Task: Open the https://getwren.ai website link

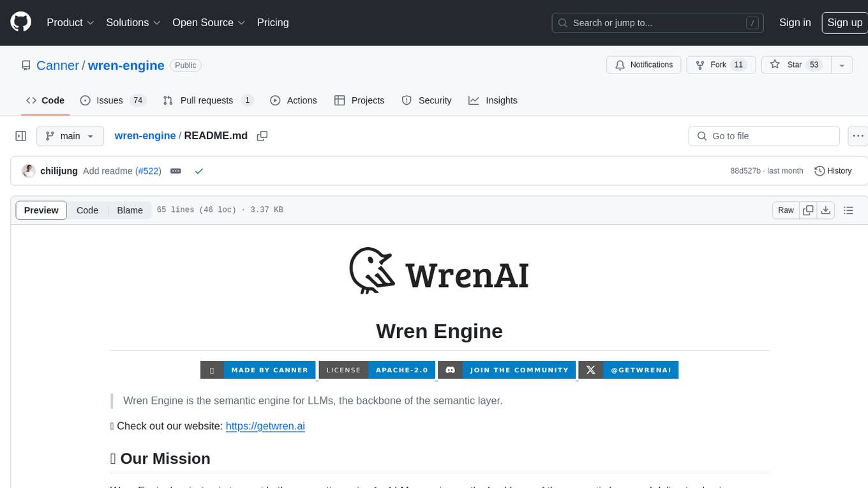Action: pos(266,425)
